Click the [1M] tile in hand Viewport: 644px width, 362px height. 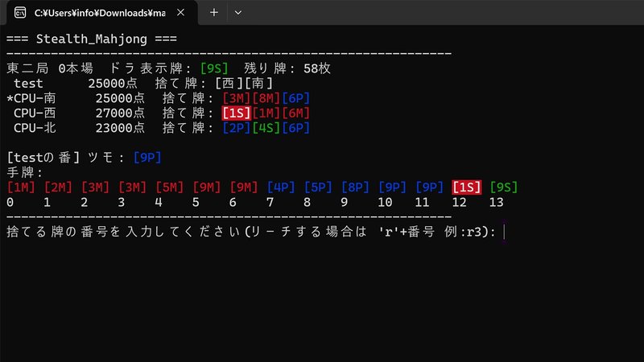[21, 187]
